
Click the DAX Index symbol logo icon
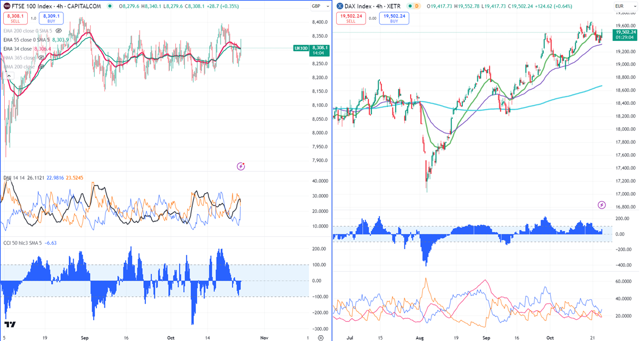[x=339, y=6]
